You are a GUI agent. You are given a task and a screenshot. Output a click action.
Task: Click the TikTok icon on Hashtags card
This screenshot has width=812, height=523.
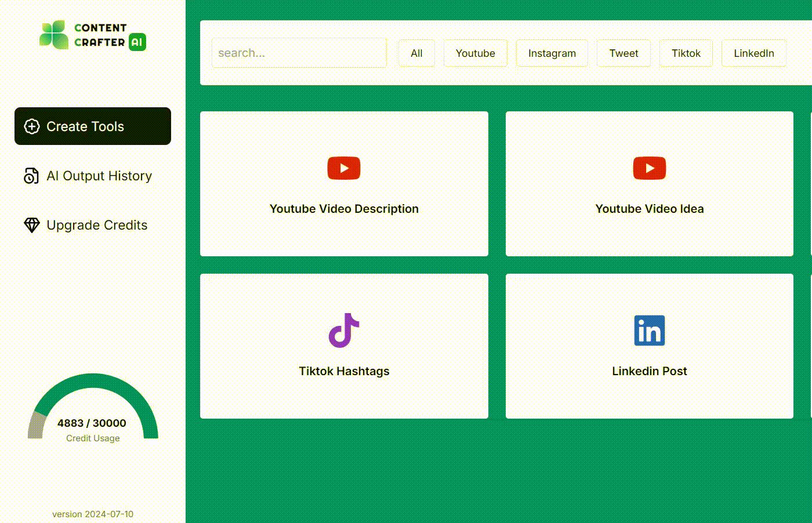pyautogui.click(x=344, y=330)
